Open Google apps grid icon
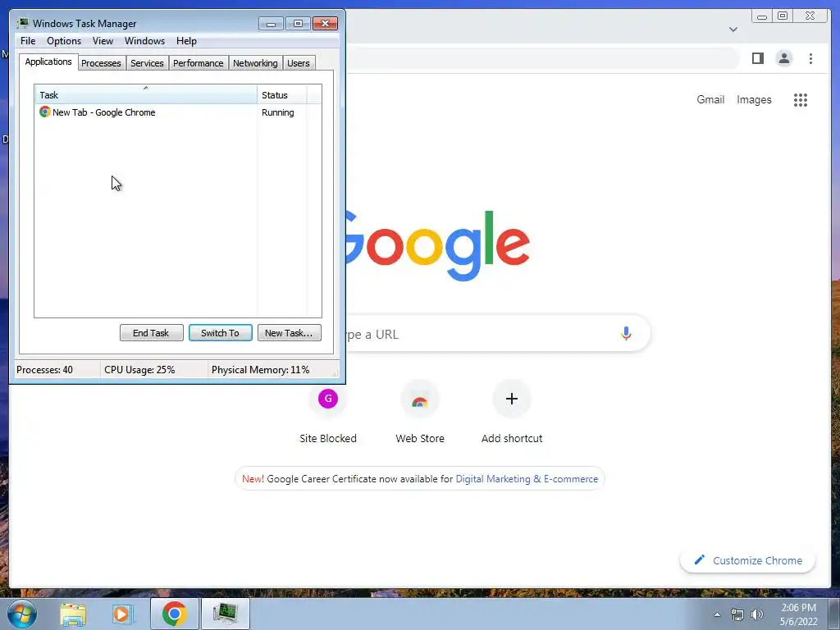Image resolution: width=840 pixels, height=630 pixels. 801,99
